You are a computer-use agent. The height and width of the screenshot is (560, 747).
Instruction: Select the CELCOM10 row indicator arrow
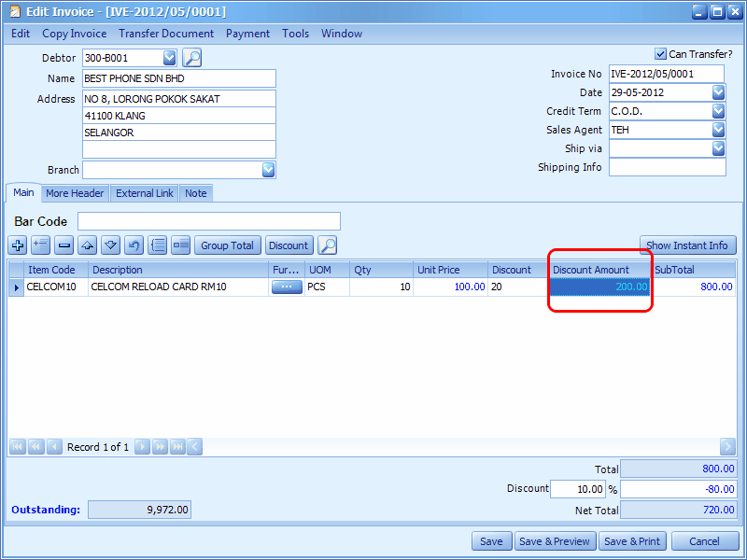click(x=16, y=287)
